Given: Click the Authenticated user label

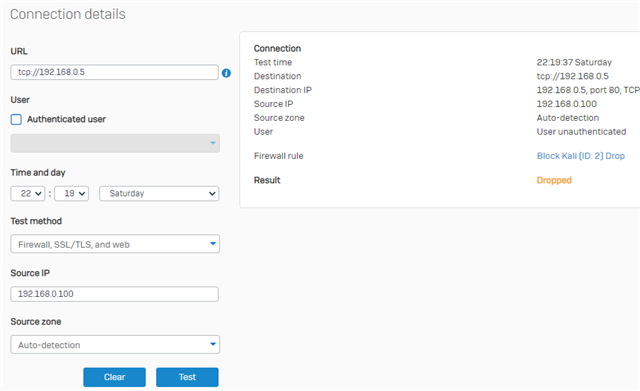Looking at the screenshot, I should [66, 119].
